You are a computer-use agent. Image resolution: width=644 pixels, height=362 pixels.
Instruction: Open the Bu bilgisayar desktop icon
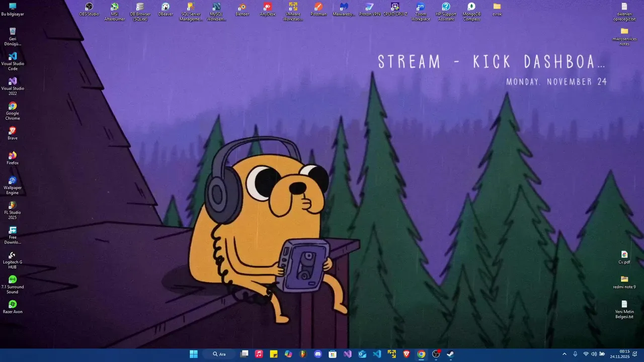[13, 10]
